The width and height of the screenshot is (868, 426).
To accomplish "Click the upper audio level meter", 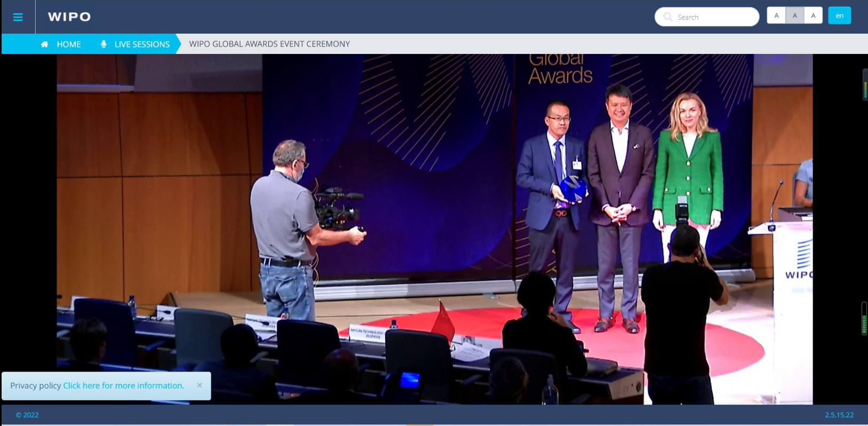I will pos(865,84).
